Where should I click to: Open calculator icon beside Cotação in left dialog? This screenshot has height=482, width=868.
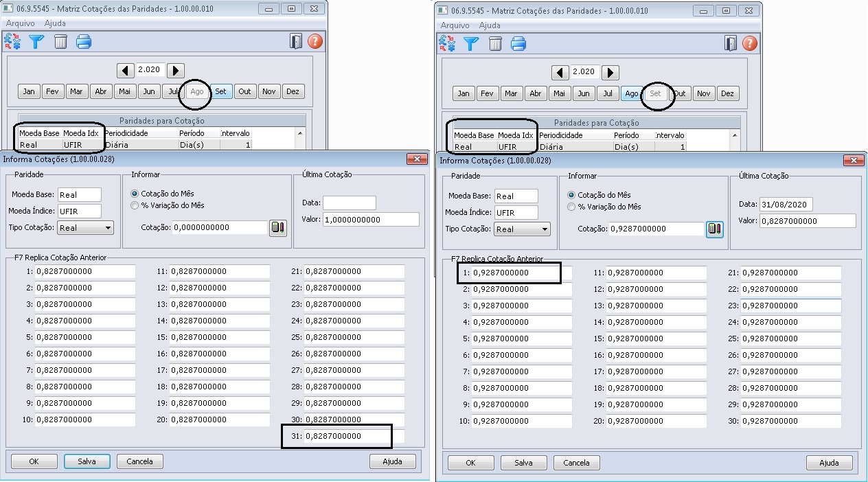[277, 227]
